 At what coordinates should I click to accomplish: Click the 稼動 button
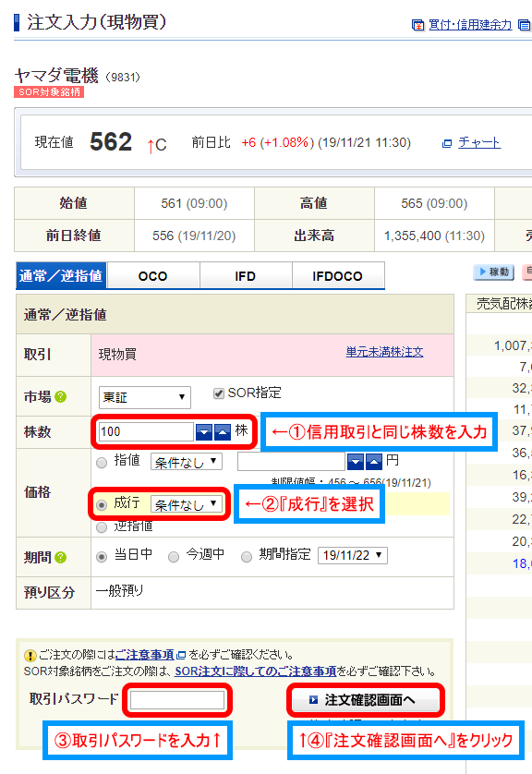(493, 272)
